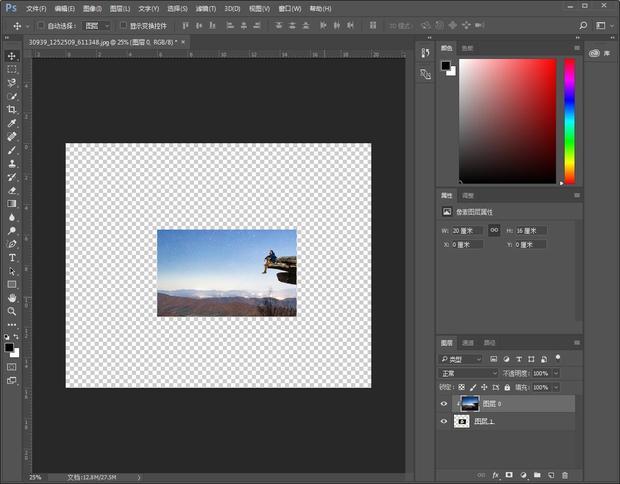The image size is (620, 484).
Task: Hide layer 图层 0 with eye icon
Action: click(x=444, y=403)
